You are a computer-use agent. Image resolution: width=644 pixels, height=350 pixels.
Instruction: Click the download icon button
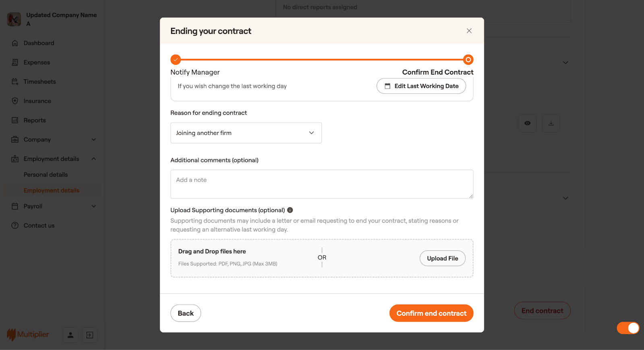(x=551, y=123)
